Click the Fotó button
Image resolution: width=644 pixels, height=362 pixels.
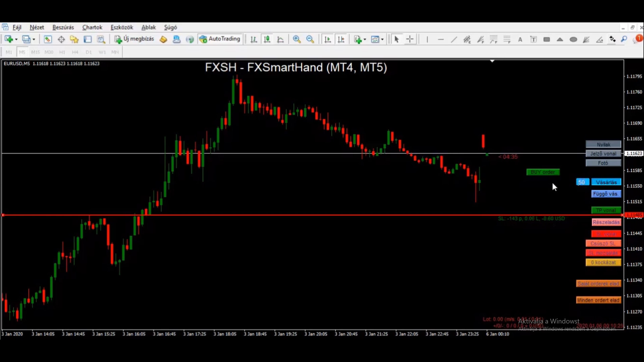603,163
